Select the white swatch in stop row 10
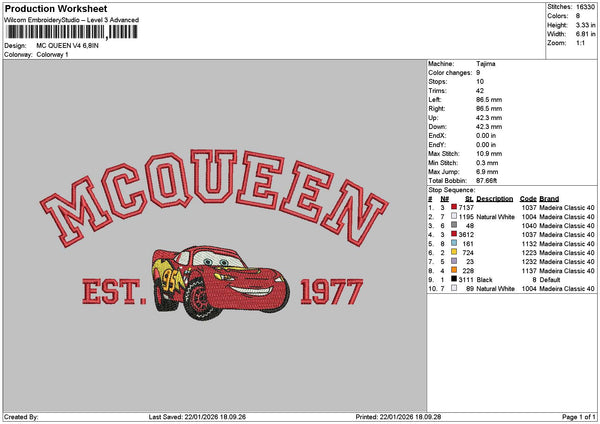This screenshot has width=600, height=424. pos(454,288)
